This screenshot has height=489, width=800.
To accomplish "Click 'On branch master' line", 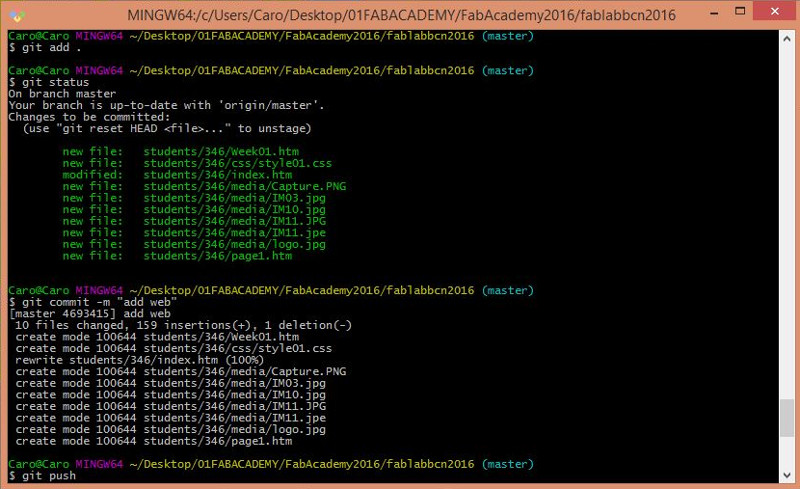I will click(x=62, y=94).
